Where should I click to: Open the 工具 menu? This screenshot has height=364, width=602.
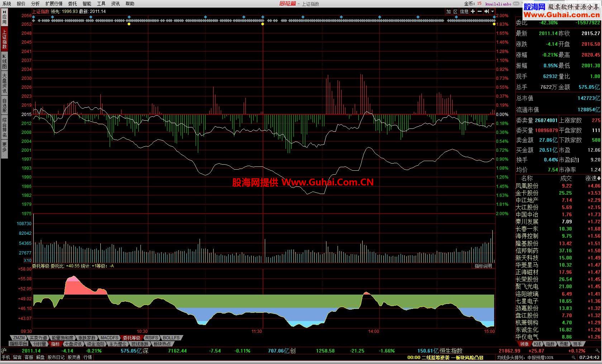[101, 4]
